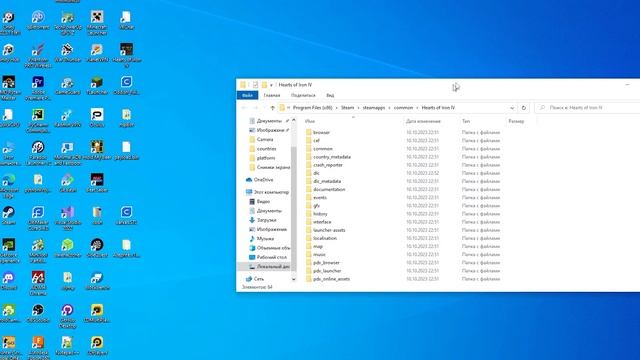Viewport: 640px width, 360px height.
Task: Go up one folder level in Explorer
Action: point(273,108)
